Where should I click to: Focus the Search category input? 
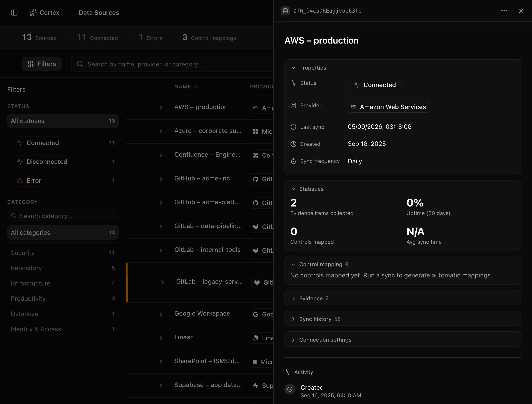[63, 216]
